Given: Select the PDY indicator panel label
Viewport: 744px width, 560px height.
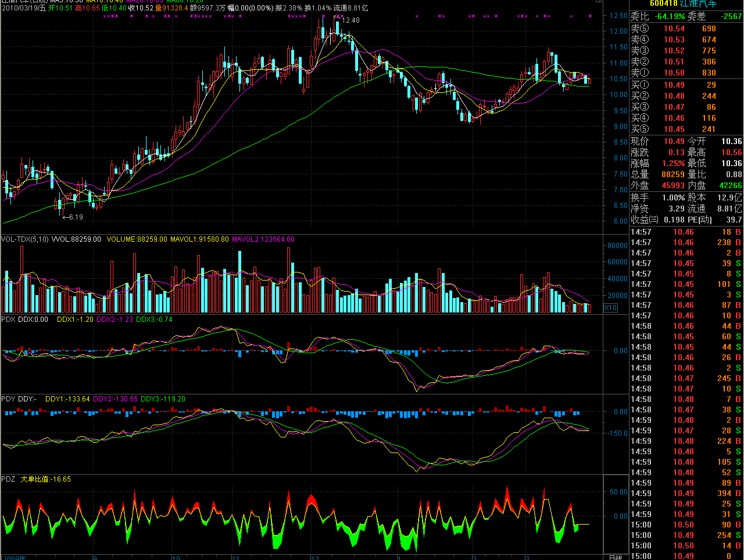Looking at the screenshot, I should [8, 399].
